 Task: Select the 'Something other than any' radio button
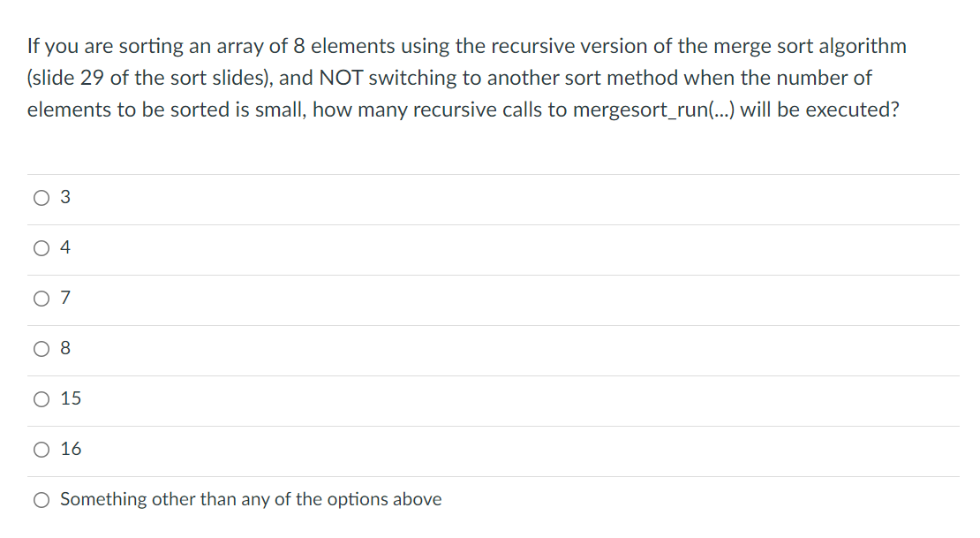(41, 500)
